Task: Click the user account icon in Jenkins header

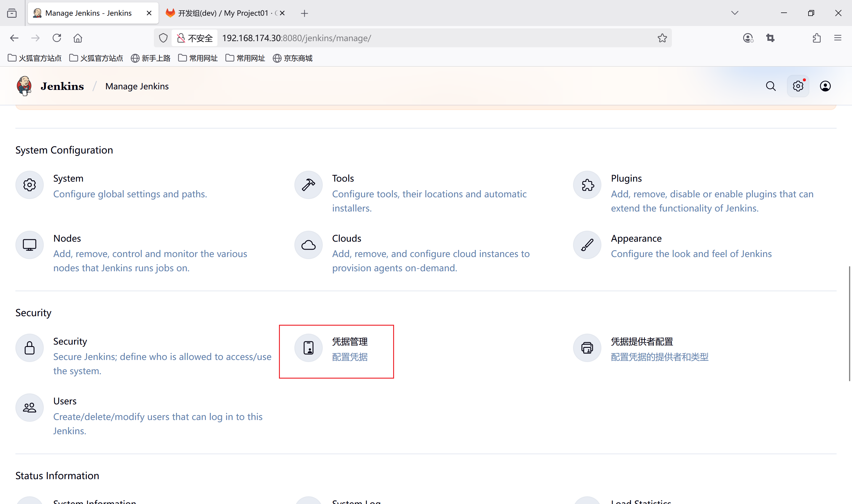Action: tap(825, 86)
